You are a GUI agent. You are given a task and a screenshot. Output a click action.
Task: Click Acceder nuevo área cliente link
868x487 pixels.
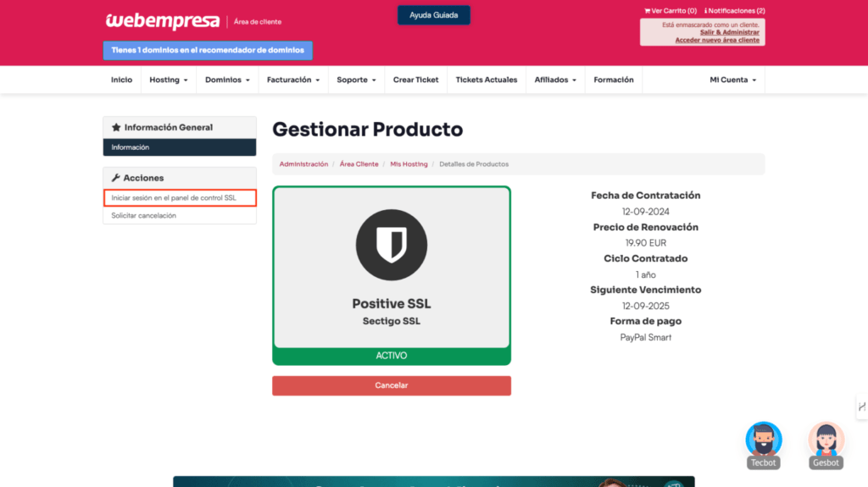tap(717, 40)
